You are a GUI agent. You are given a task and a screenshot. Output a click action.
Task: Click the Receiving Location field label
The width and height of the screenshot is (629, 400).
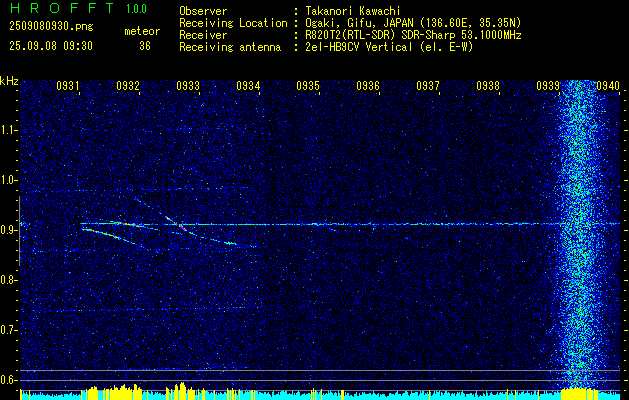[233, 23]
